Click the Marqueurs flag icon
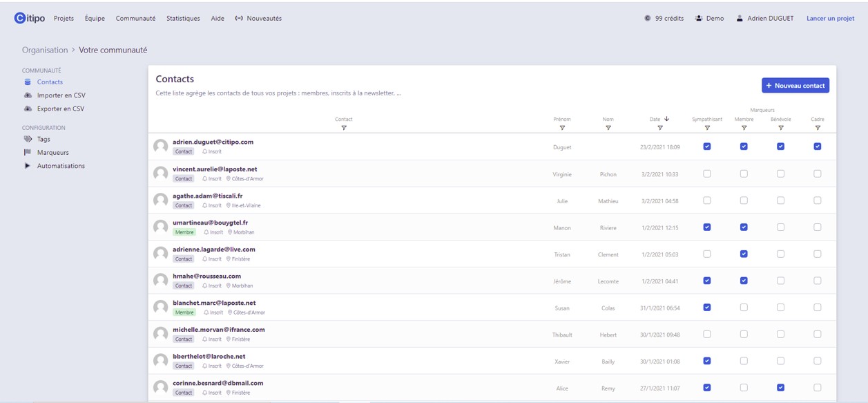Image resolution: width=868 pixels, height=403 pixels. (28, 153)
